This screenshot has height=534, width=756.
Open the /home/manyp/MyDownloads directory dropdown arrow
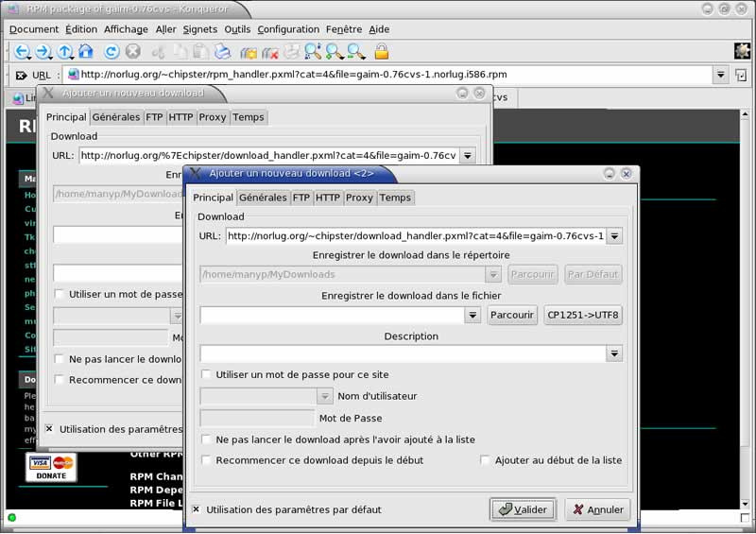[493, 274]
